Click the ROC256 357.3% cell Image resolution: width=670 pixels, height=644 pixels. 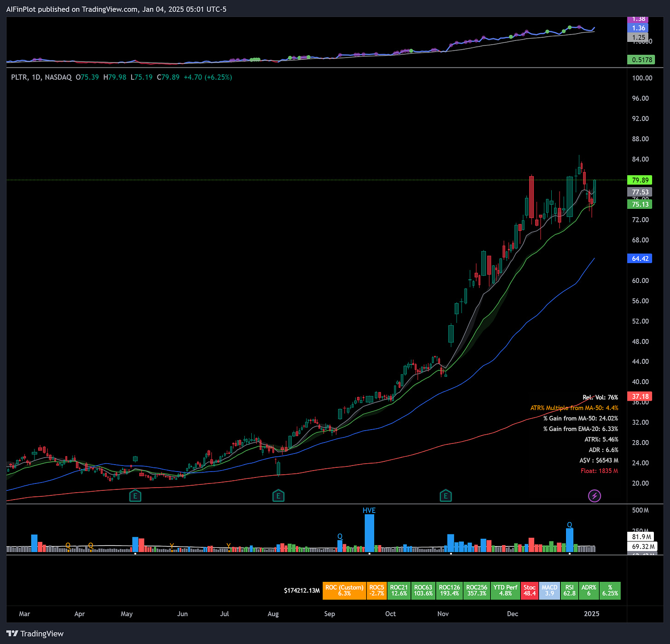coord(477,591)
